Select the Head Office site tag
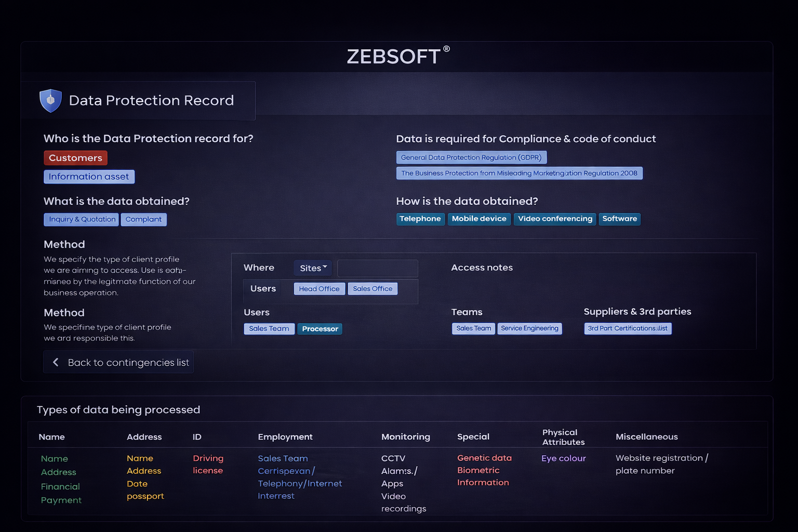 click(x=319, y=289)
